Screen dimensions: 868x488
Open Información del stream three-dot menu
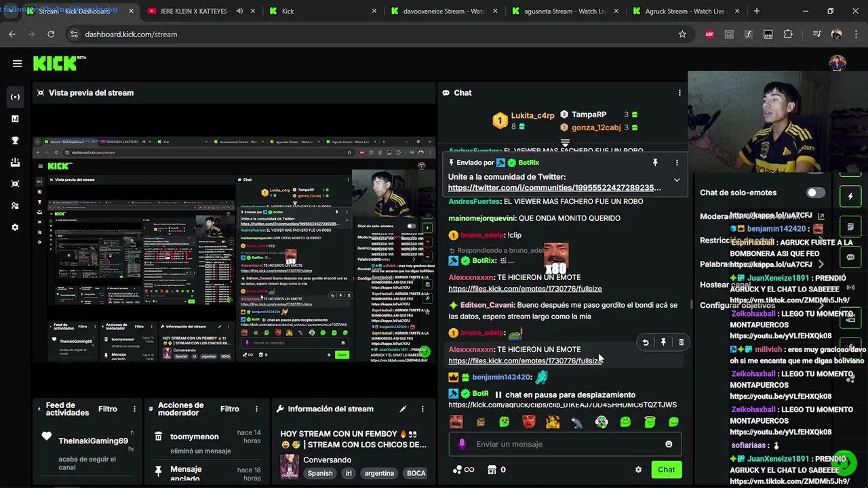422,409
